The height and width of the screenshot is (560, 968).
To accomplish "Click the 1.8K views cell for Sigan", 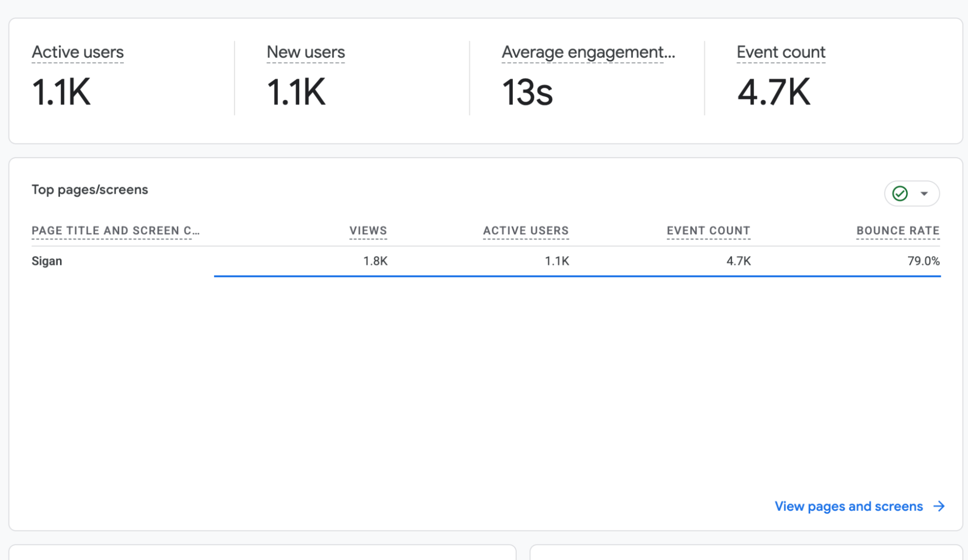I will click(375, 261).
